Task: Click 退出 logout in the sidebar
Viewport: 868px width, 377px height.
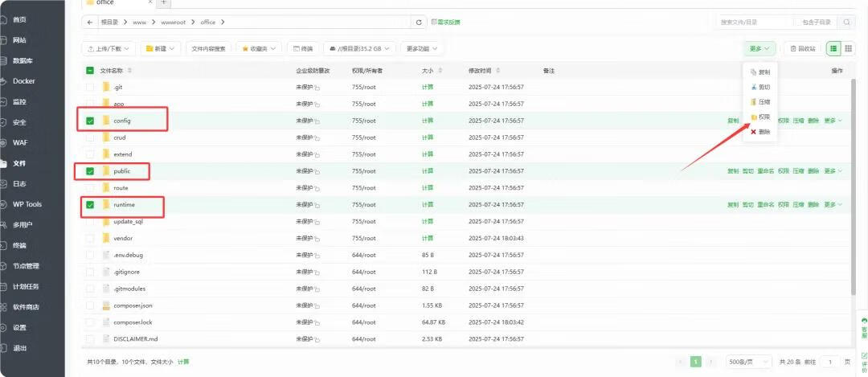Action: [18, 348]
